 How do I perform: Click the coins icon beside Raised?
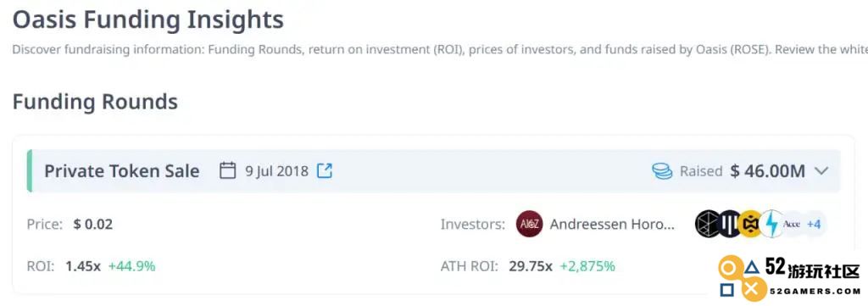click(662, 171)
